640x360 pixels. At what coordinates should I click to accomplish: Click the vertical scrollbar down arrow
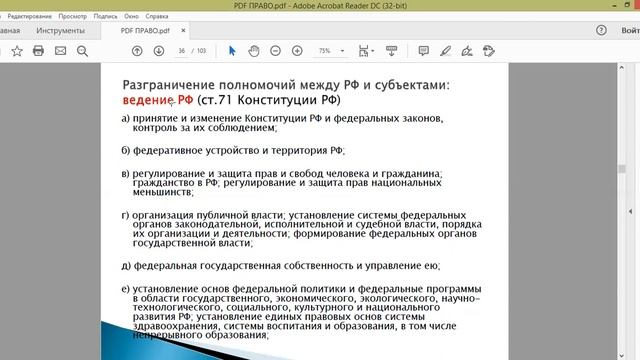pos(622,356)
